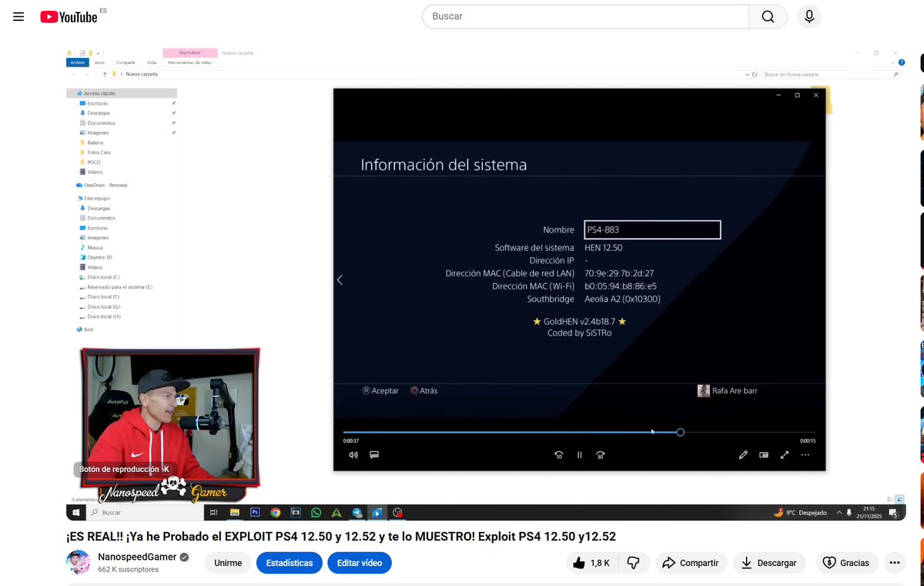
Task: Open Chrome from the taskbar
Action: tap(275, 512)
